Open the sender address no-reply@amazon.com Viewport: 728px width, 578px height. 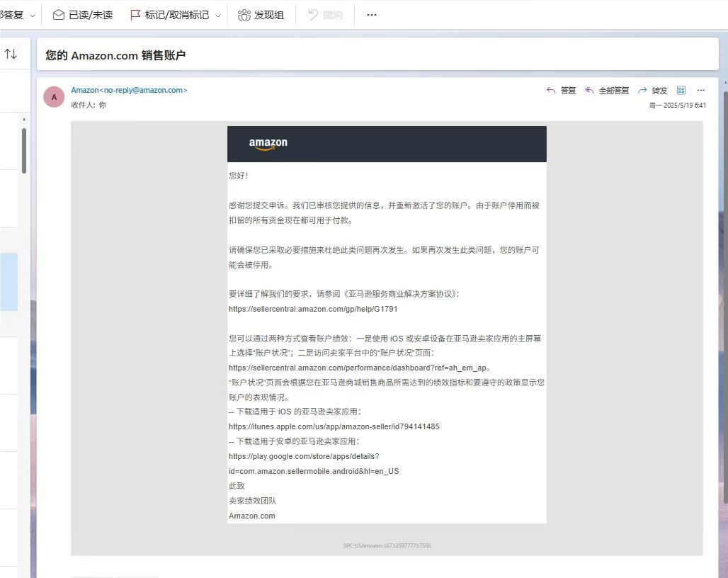click(x=143, y=90)
